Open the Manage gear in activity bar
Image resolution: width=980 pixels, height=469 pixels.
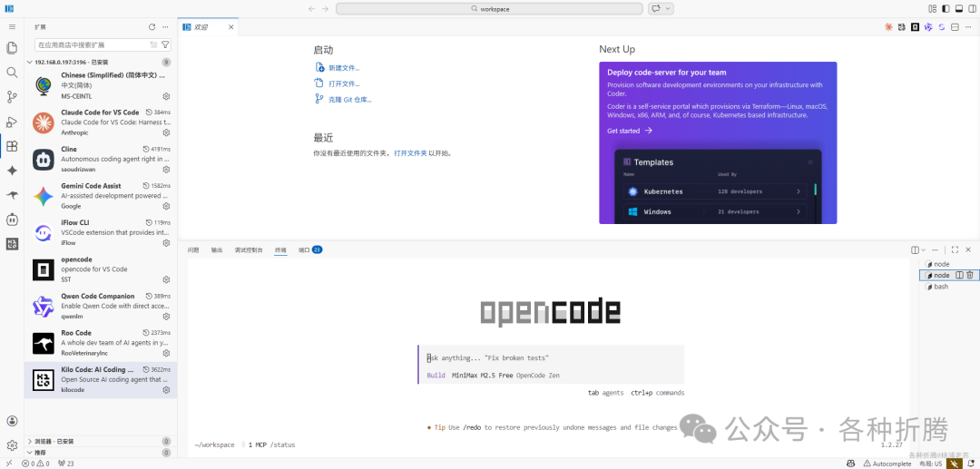[x=12, y=445]
